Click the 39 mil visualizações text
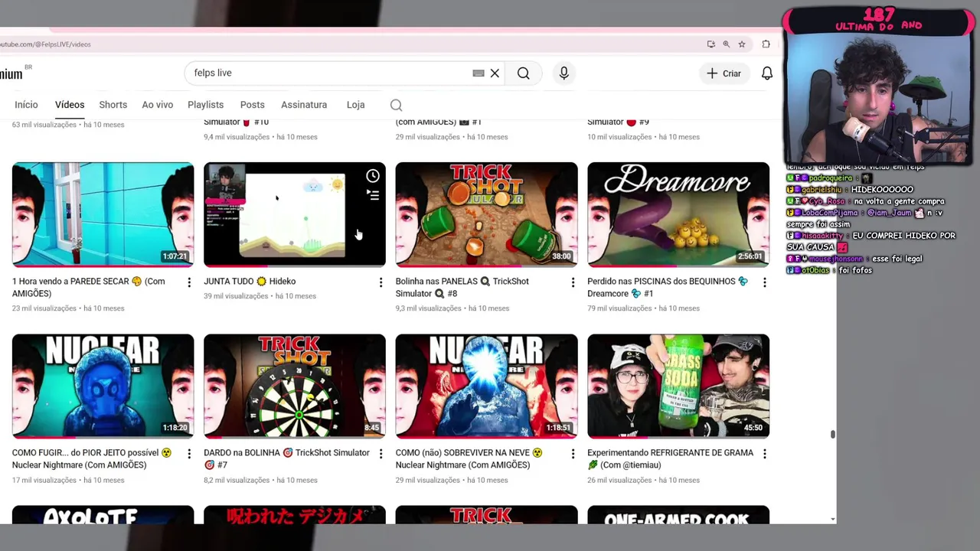The width and height of the screenshot is (980, 551). click(x=237, y=296)
